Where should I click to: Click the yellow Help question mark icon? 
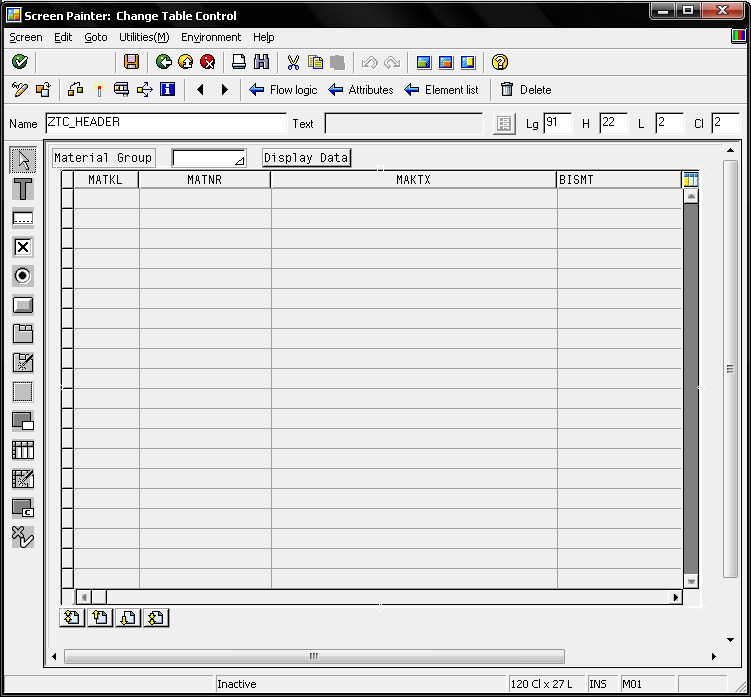(500, 62)
